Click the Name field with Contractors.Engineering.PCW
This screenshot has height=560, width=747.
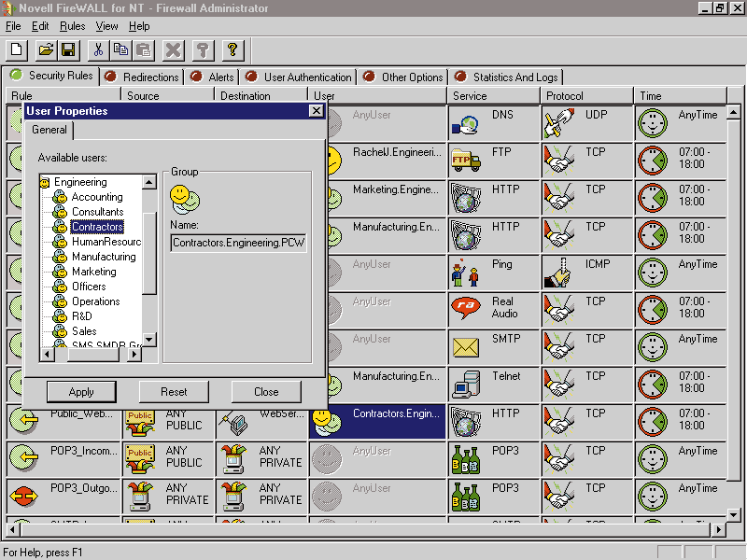(238, 243)
